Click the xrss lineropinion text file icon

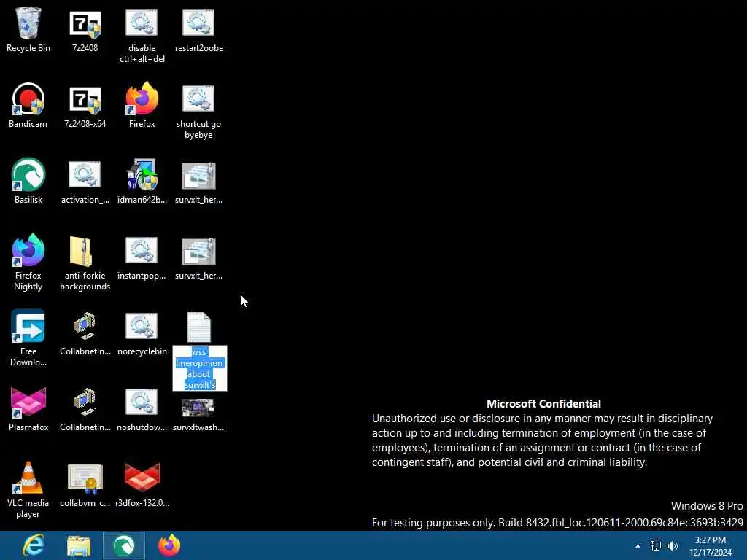click(x=198, y=327)
